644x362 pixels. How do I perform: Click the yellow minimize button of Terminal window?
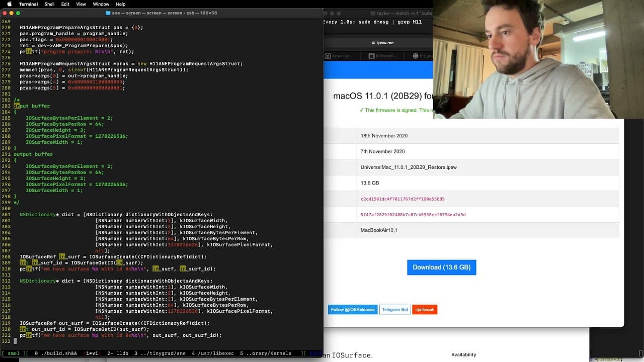12,13
